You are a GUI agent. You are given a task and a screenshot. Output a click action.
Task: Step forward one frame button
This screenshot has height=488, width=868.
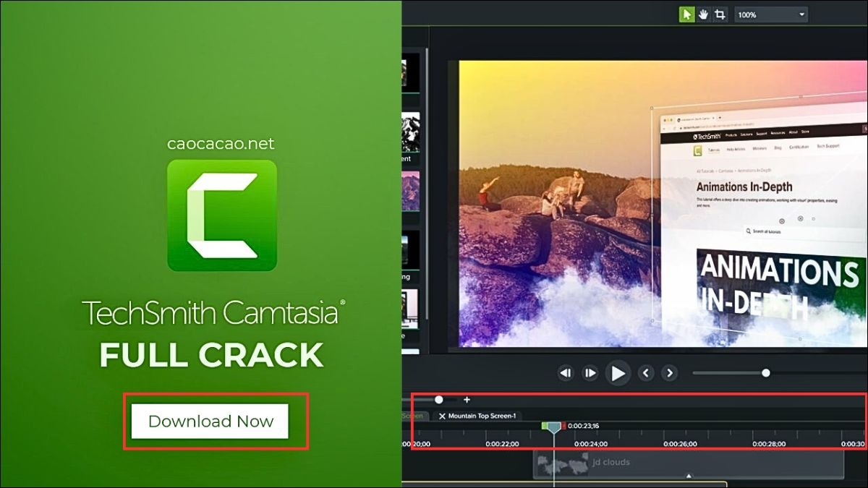tap(590, 373)
